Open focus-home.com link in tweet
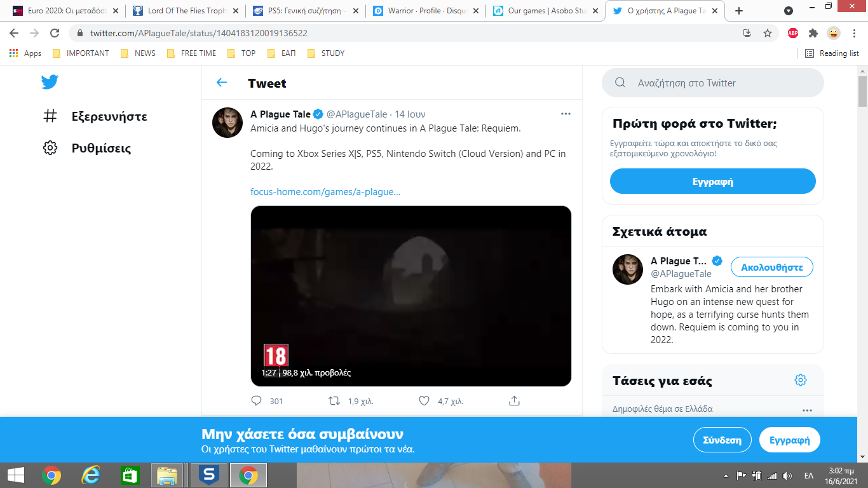868x488 pixels. point(325,191)
